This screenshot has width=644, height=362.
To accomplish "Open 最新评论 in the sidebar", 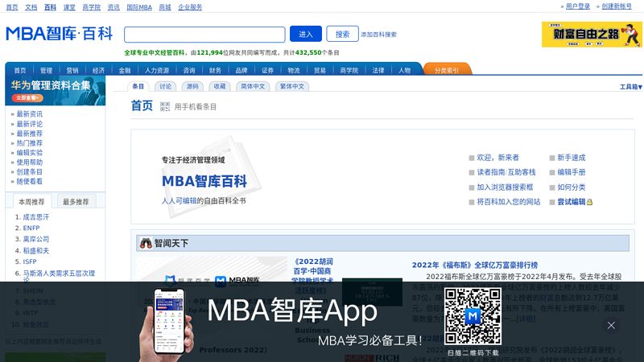I will click(30, 124).
